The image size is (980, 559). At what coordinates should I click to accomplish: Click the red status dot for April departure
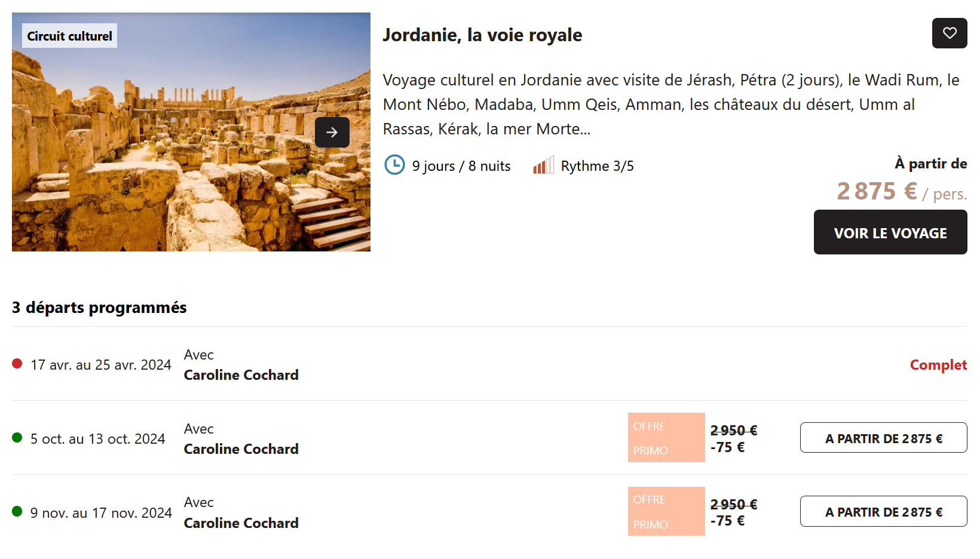point(17,364)
